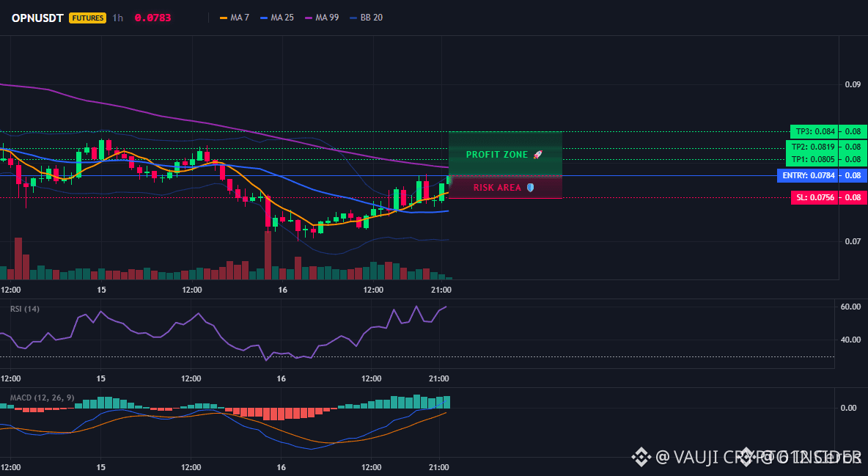
Task: Click the OPNUSDT symbol name
Action: (x=37, y=18)
